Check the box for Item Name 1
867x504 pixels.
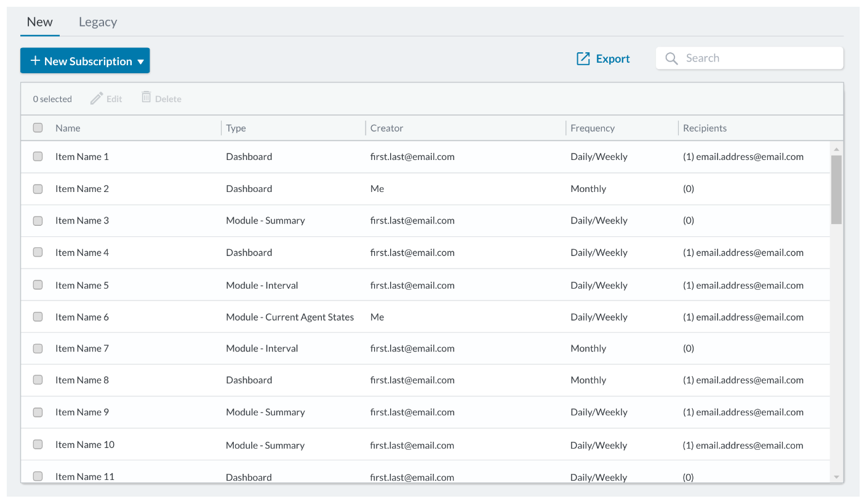(38, 157)
